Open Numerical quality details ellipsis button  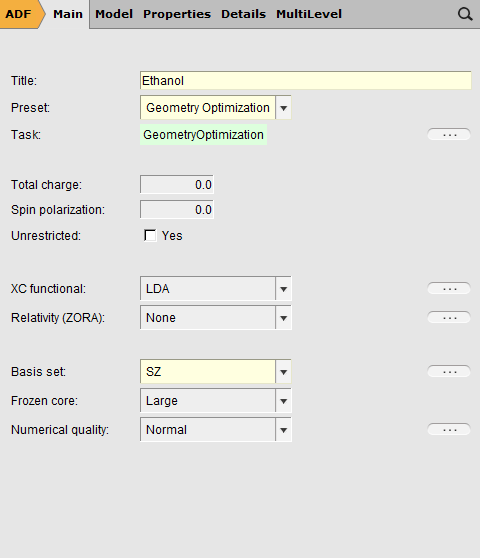[449, 430]
